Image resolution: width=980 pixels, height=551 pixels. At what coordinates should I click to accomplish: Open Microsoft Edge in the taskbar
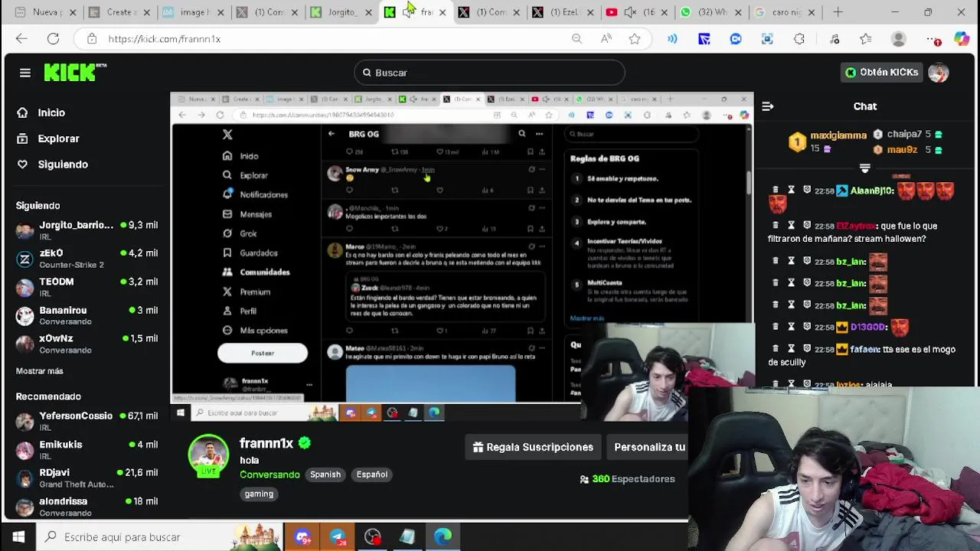coord(443,537)
